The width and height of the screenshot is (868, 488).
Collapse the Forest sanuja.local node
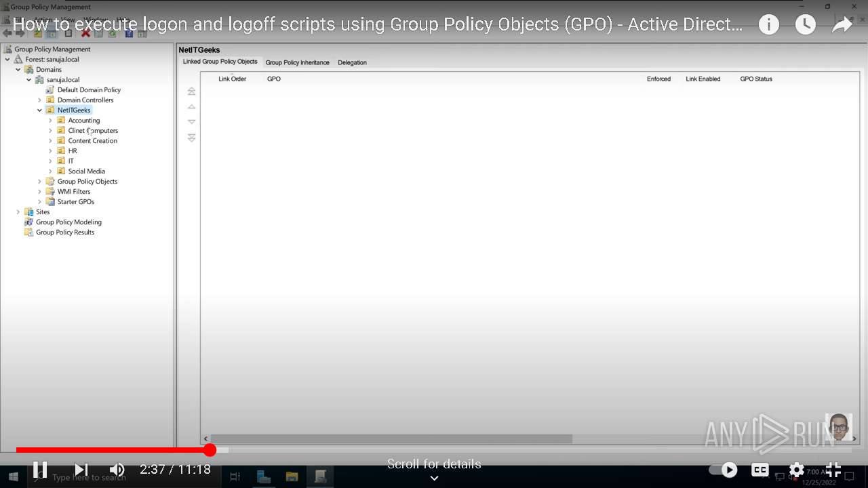click(x=7, y=60)
